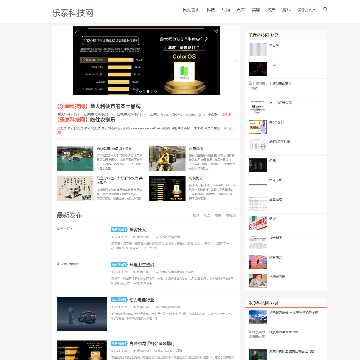
Task: Open the black-gold ColorOS thumbnail in the grid
Action: click(x=167, y=188)
